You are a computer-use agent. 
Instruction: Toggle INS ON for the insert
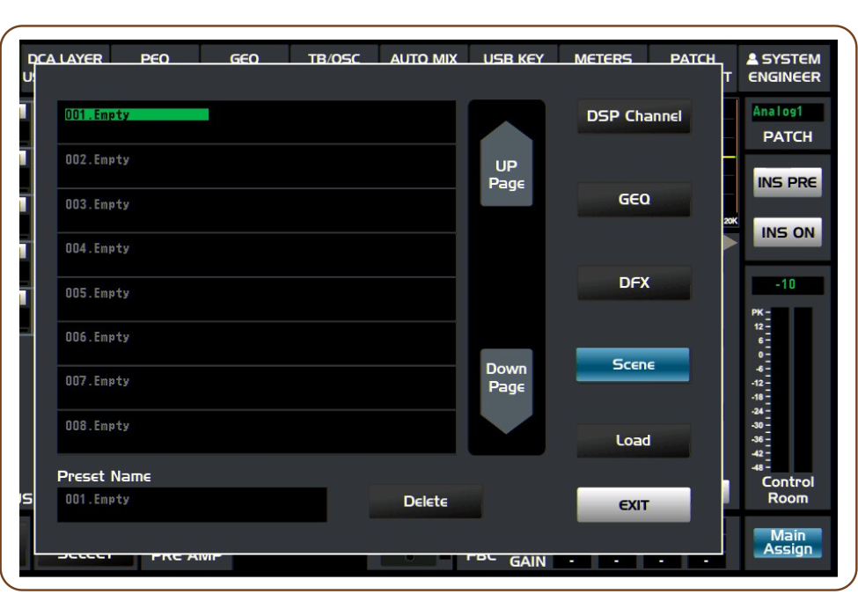(x=787, y=231)
